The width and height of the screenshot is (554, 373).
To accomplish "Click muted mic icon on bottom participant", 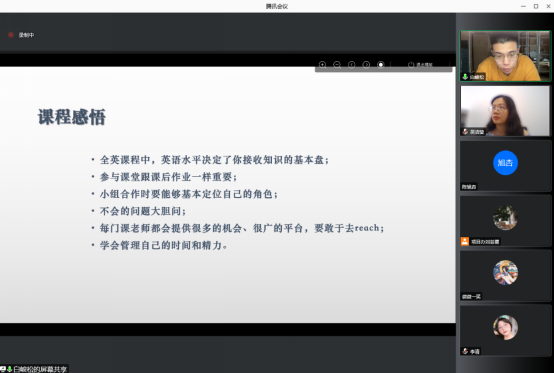I will click(465, 351).
